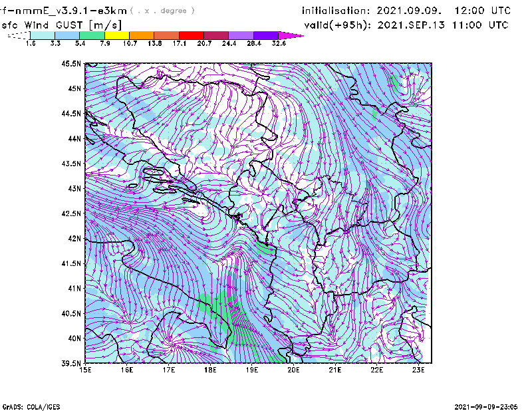Click the 17E longitude label
532x411 pixels.
[169, 370]
